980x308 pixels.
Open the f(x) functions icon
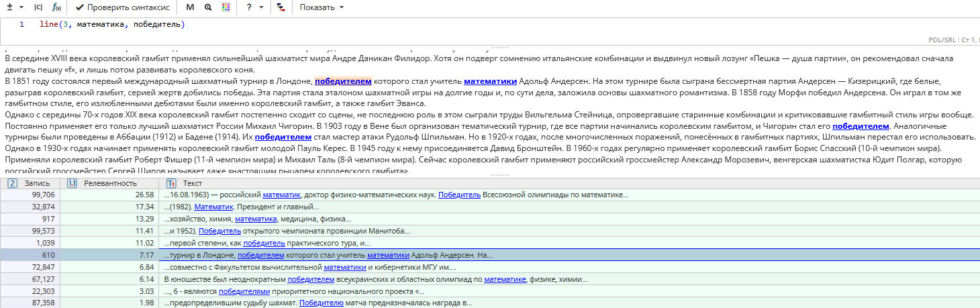(56, 7)
